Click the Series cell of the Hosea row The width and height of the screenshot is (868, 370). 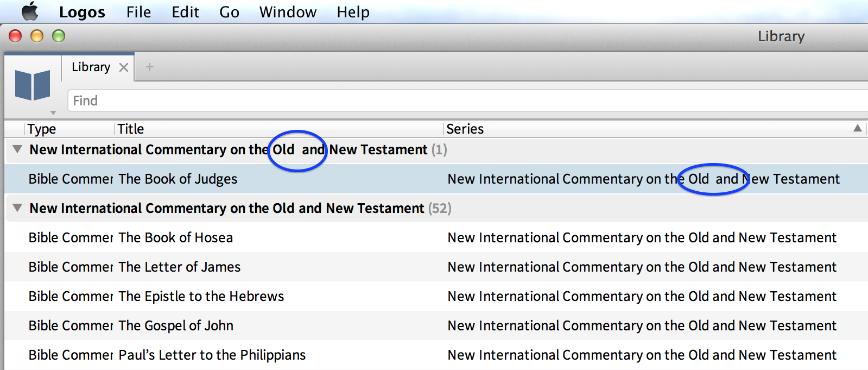coord(642,237)
